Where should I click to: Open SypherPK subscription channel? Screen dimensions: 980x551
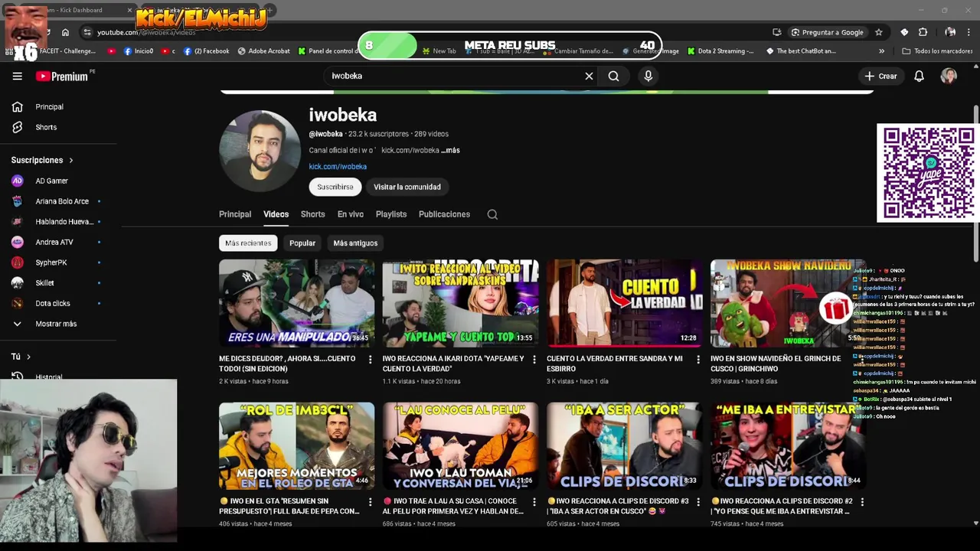tap(52, 262)
